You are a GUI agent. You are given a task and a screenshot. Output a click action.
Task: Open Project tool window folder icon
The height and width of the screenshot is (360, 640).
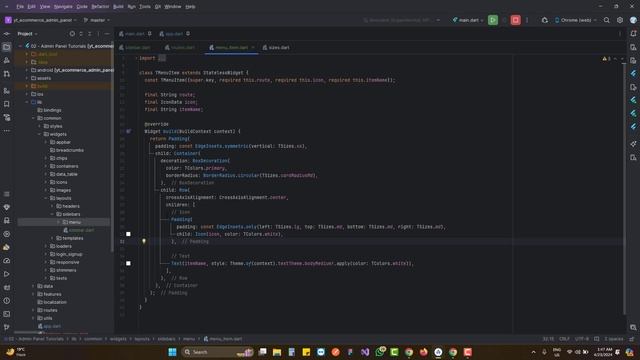(x=7, y=47)
